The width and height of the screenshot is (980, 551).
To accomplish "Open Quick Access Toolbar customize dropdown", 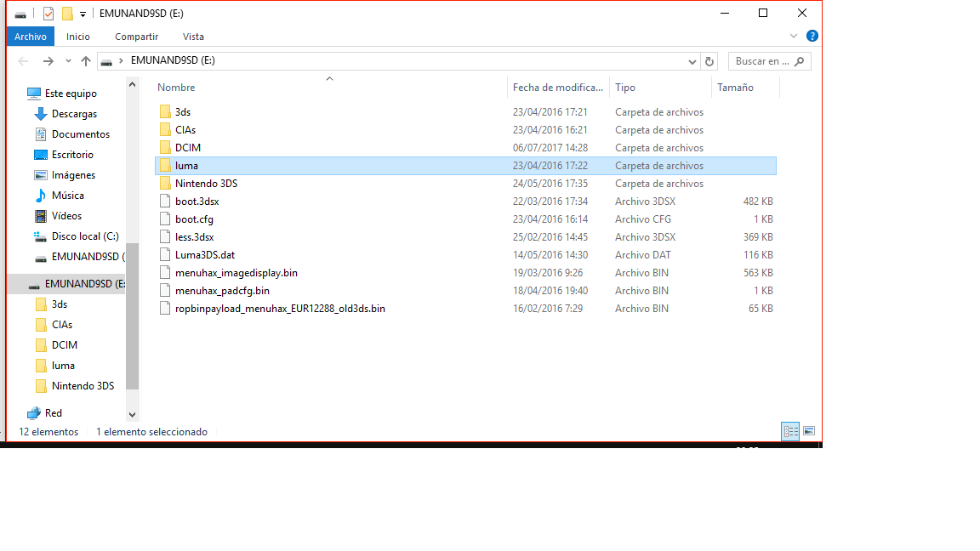I will tap(83, 14).
